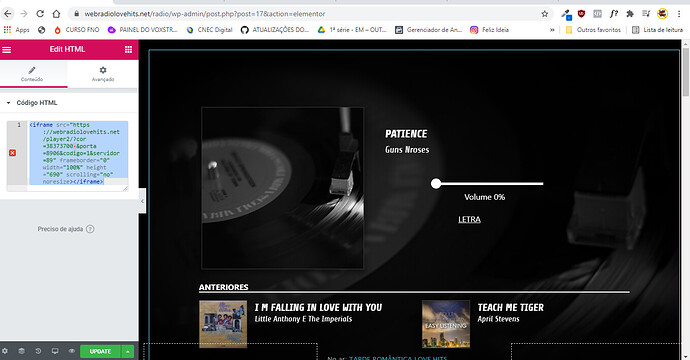Open the revision history icon

pyautogui.click(x=38, y=351)
